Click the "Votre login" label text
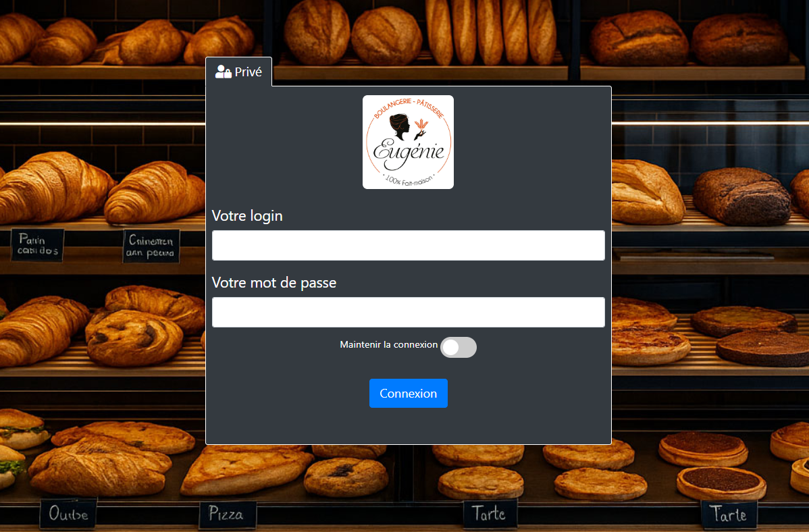The width and height of the screenshot is (809, 532). (x=247, y=215)
